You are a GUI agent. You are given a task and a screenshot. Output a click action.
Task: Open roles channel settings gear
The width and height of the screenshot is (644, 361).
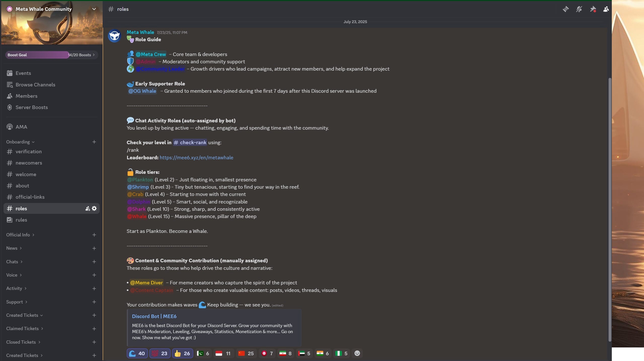coord(94,209)
